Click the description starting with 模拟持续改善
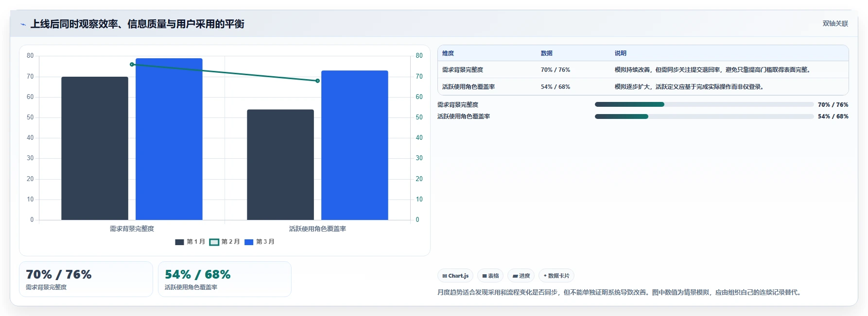Screen dimensions: 868x316 tap(713, 70)
